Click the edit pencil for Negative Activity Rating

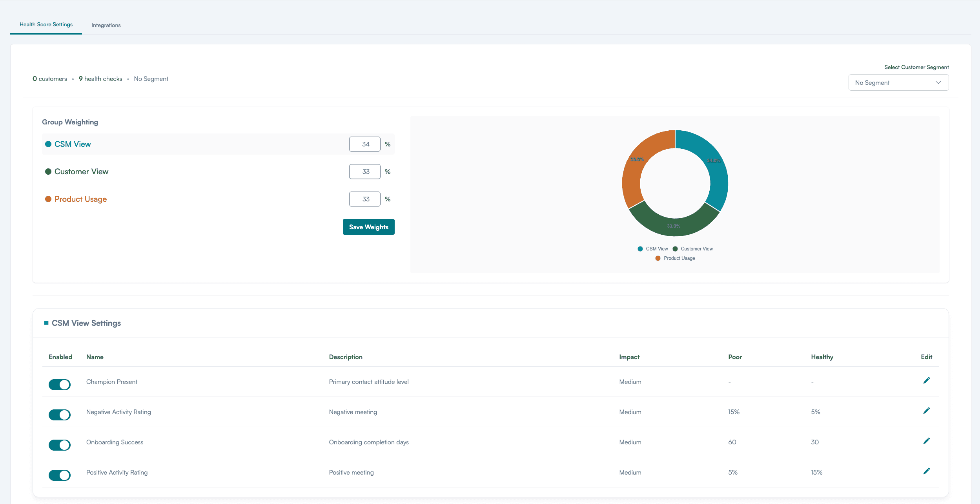(x=927, y=410)
